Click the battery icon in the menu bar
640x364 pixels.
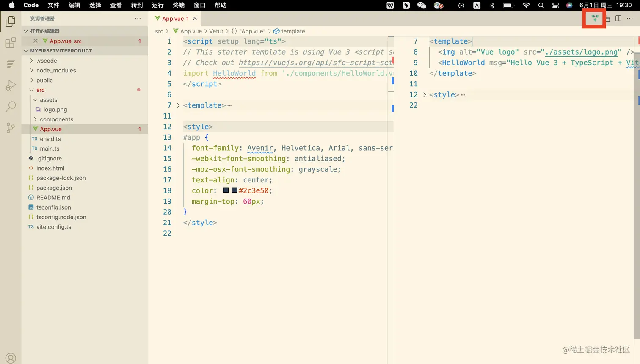point(508,5)
